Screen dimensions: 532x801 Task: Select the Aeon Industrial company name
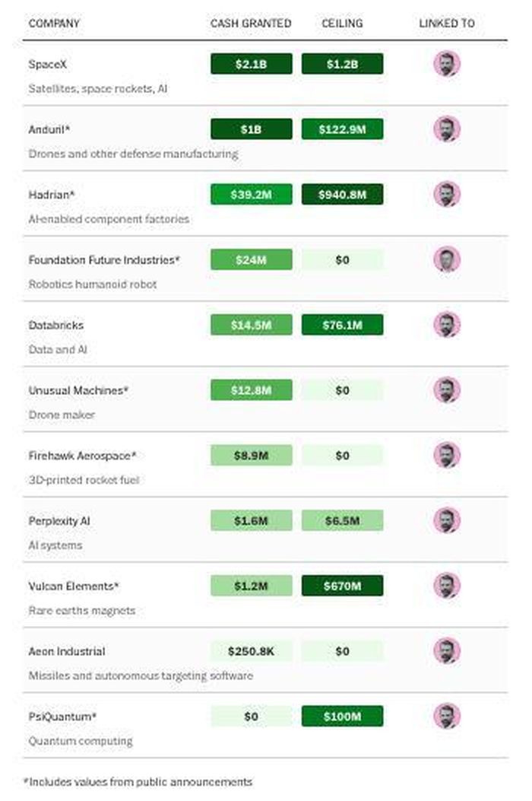pos(67,651)
